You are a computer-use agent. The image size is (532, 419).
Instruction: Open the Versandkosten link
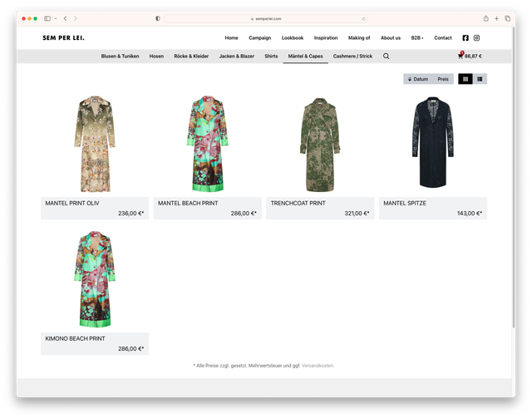click(x=318, y=365)
